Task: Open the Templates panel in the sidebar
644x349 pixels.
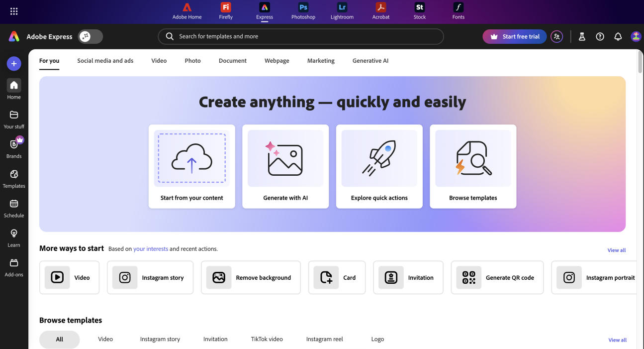Action: click(x=13, y=178)
